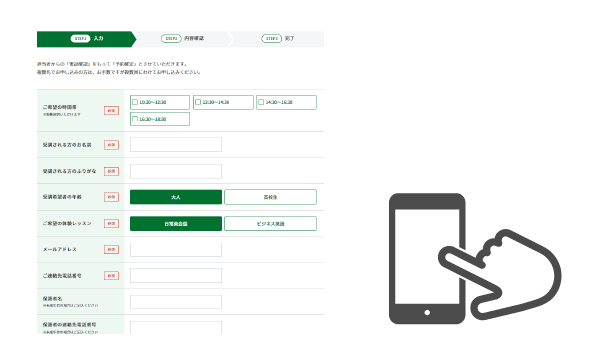The height and width of the screenshot is (364, 600).
Task: Choose the ビジネス英語 trial lesson
Action: [x=270, y=224]
